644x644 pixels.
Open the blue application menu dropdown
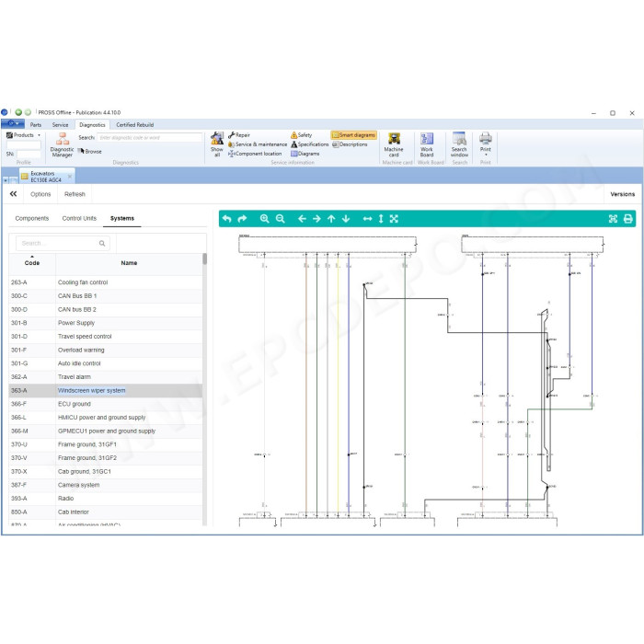point(13,123)
